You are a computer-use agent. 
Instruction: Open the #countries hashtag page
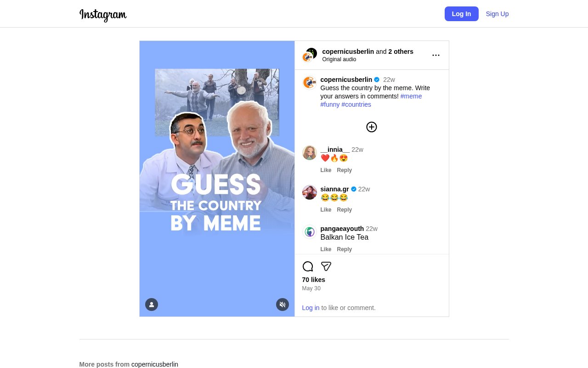point(356,104)
